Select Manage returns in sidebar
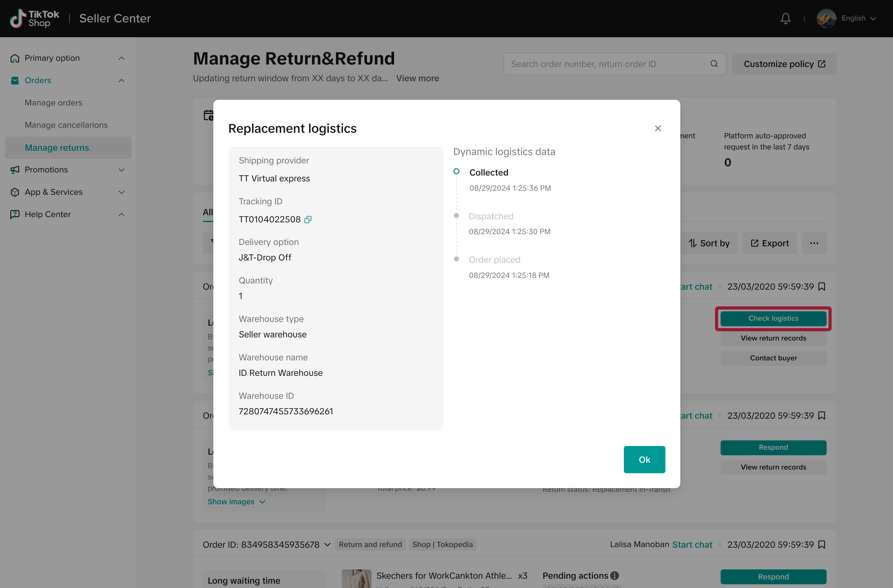This screenshot has height=588, width=893. [57, 148]
